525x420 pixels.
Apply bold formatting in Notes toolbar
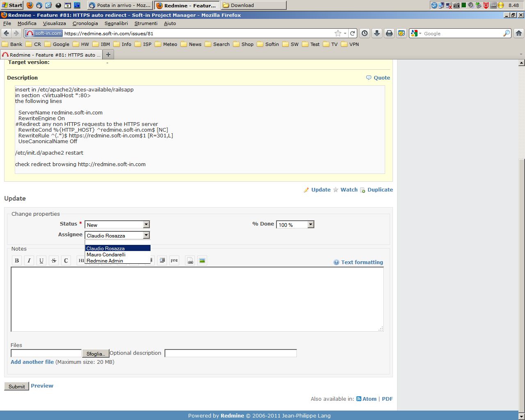point(17,260)
